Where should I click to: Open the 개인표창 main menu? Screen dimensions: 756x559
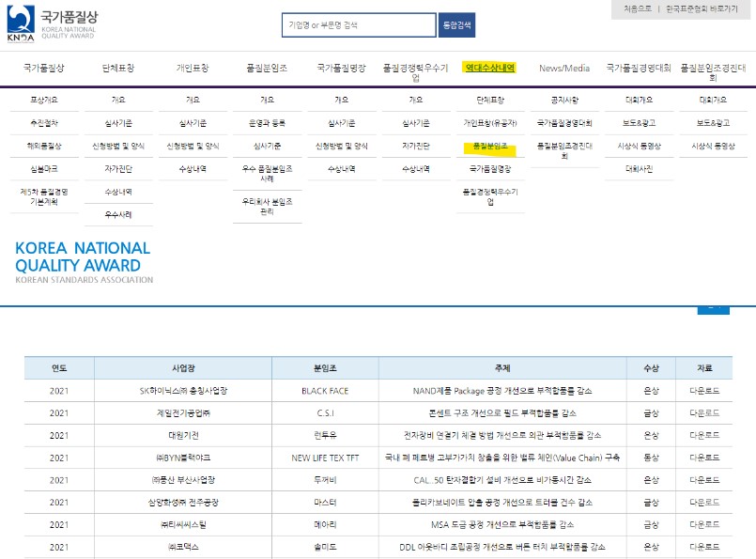pyautogui.click(x=193, y=68)
